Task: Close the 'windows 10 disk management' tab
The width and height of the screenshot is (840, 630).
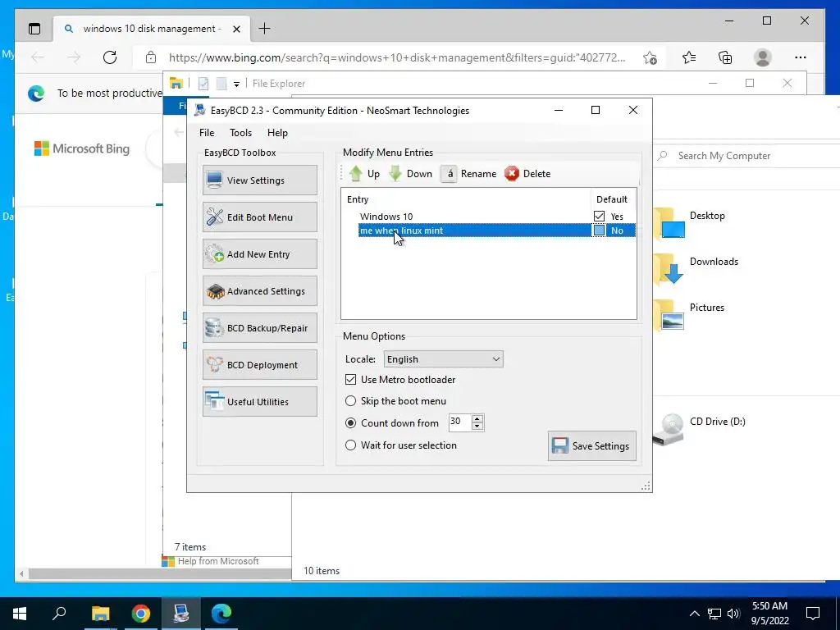Action: pos(236,29)
